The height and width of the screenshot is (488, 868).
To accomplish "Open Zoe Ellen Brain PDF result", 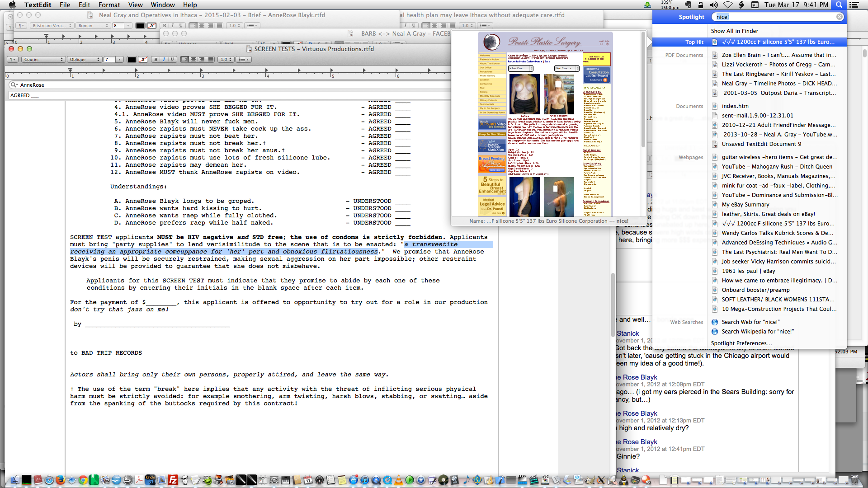I will [x=777, y=55].
